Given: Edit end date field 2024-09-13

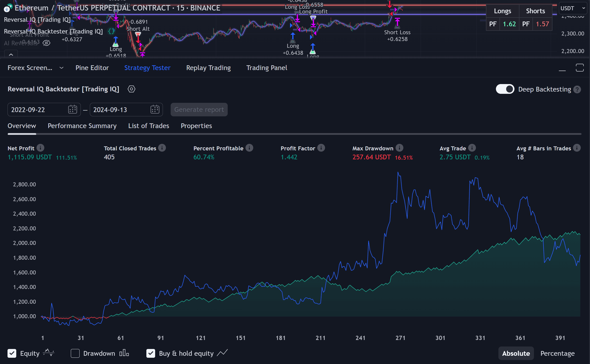Looking at the screenshot, I should tap(126, 110).
